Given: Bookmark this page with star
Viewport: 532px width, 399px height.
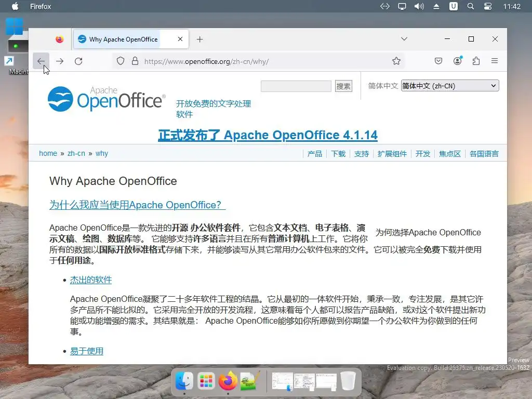Looking at the screenshot, I should pyautogui.click(x=396, y=61).
